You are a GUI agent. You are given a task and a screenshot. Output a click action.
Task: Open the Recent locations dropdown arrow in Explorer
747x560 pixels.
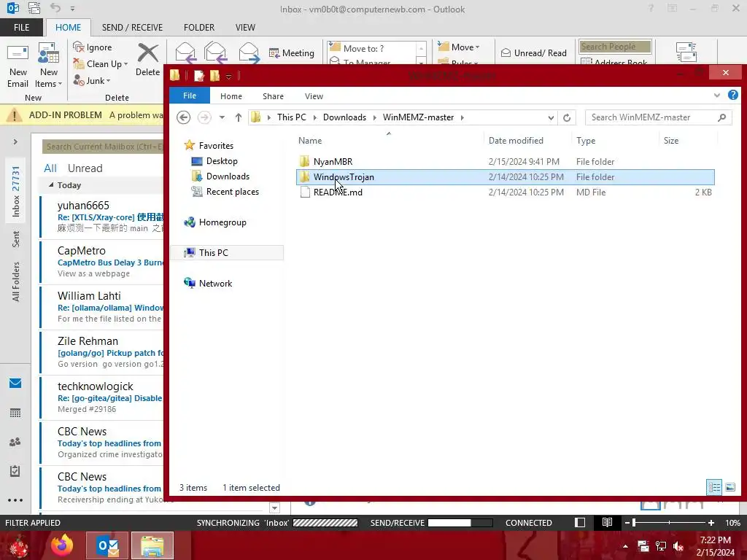(222, 117)
